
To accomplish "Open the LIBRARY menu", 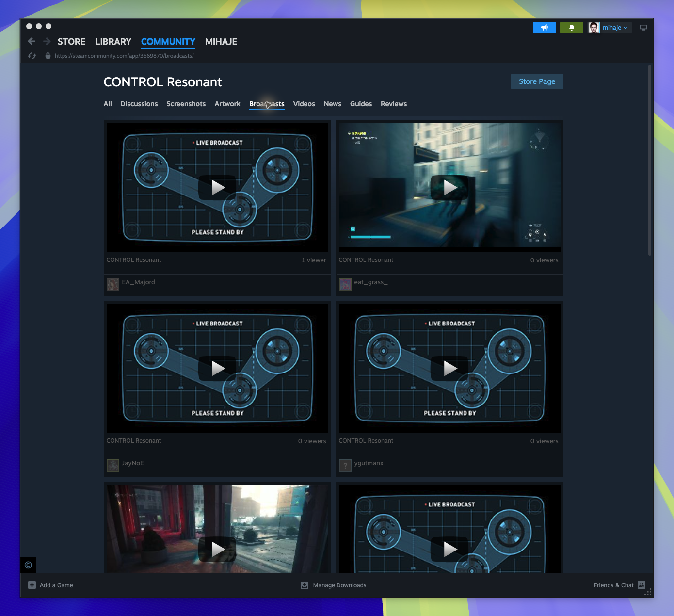I will (113, 42).
